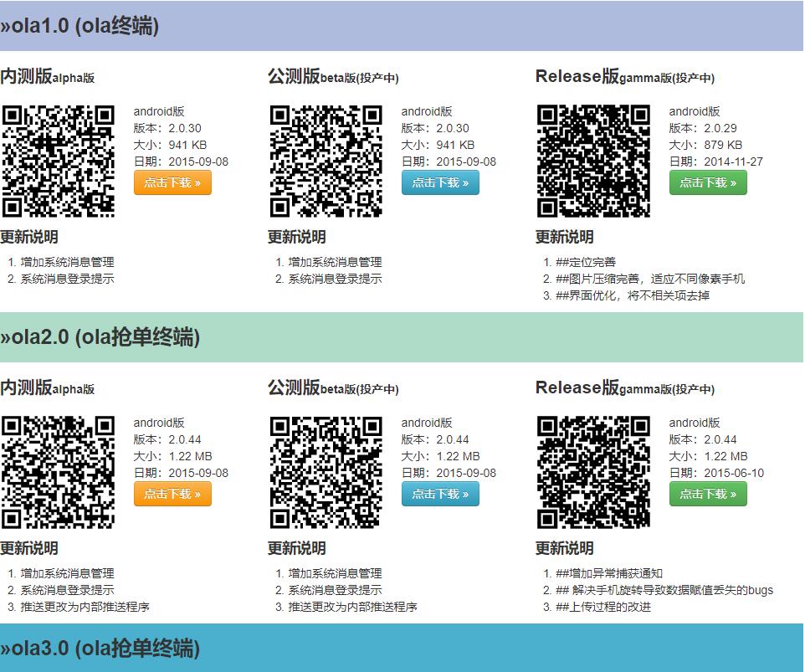Click 更新说明 heading under ola2.0 beta
The width and height of the screenshot is (805, 672).
tap(297, 548)
